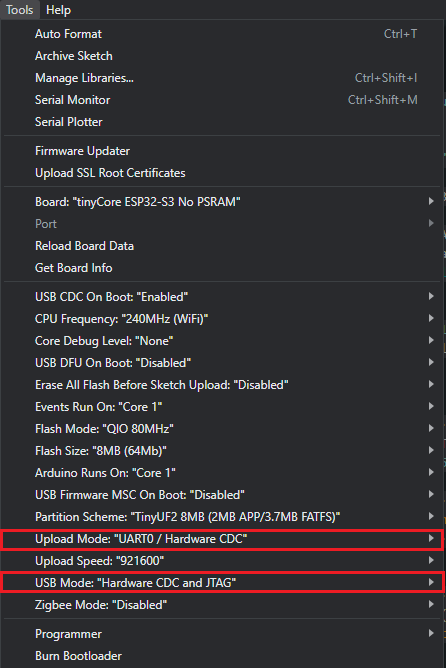Click Reload Board Data
Screen dimensions: 446x668
pyautogui.click(x=222, y=246)
